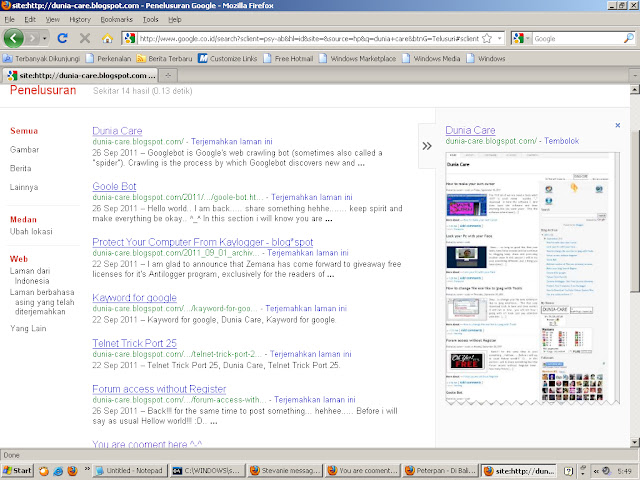Open the Free Hotmail bookmark
Viewport: 640px width, 480px height.
(288, 58)
